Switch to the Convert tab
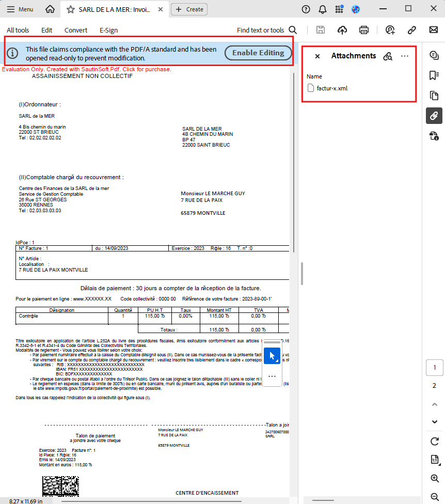The height and width of the screenshot is (504, 445). click(75, 30)
